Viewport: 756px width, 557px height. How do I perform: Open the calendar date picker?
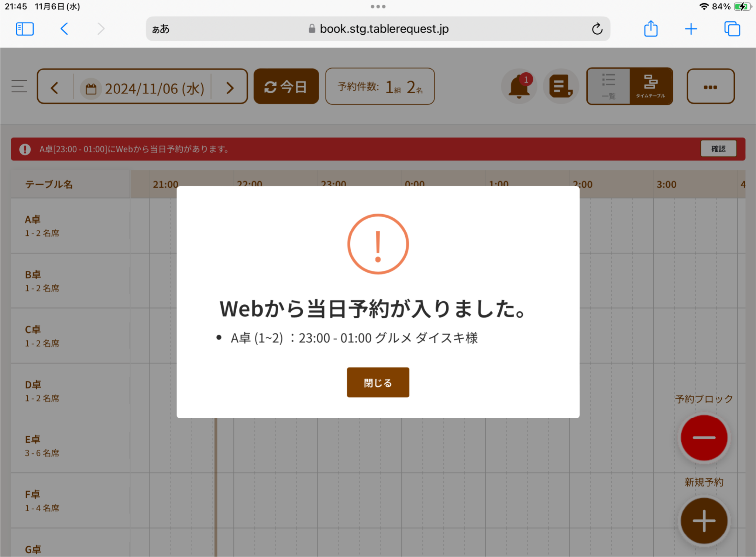91,89
